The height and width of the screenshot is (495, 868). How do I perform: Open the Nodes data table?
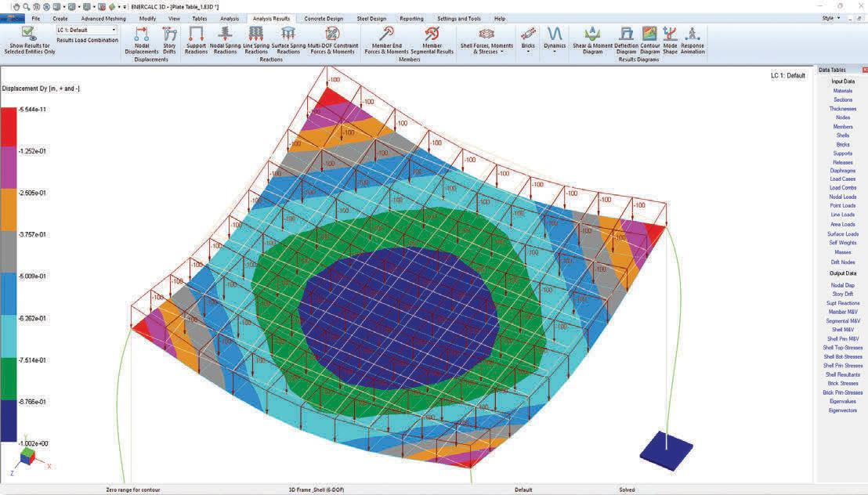click(x=842, y=117)
